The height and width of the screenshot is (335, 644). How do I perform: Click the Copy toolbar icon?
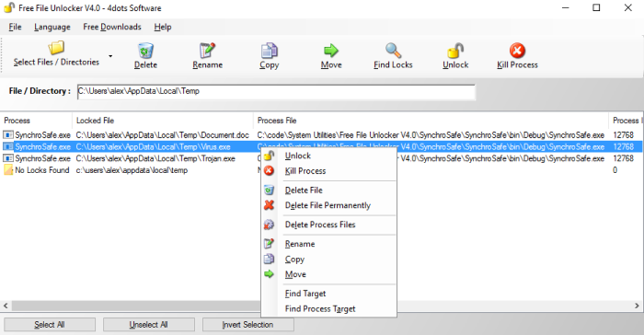[x=270, y=51]
